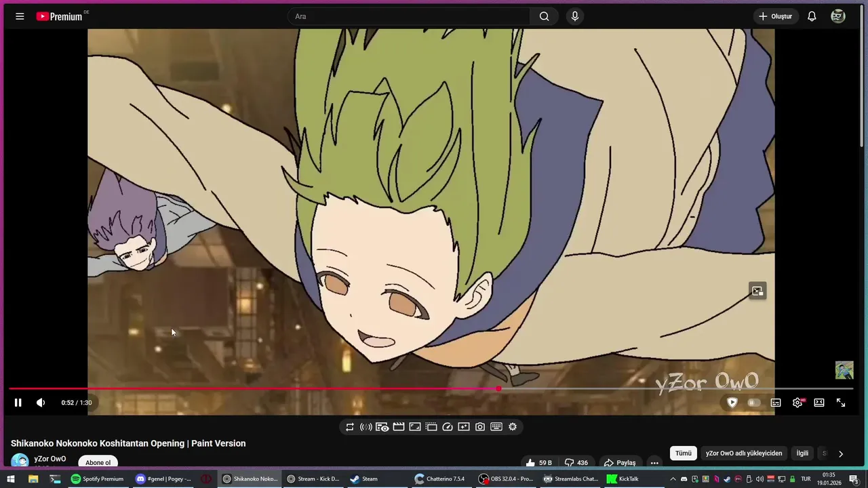Take a screenshot with camera icon
The image size is (868, 488).
click(480, 427)
